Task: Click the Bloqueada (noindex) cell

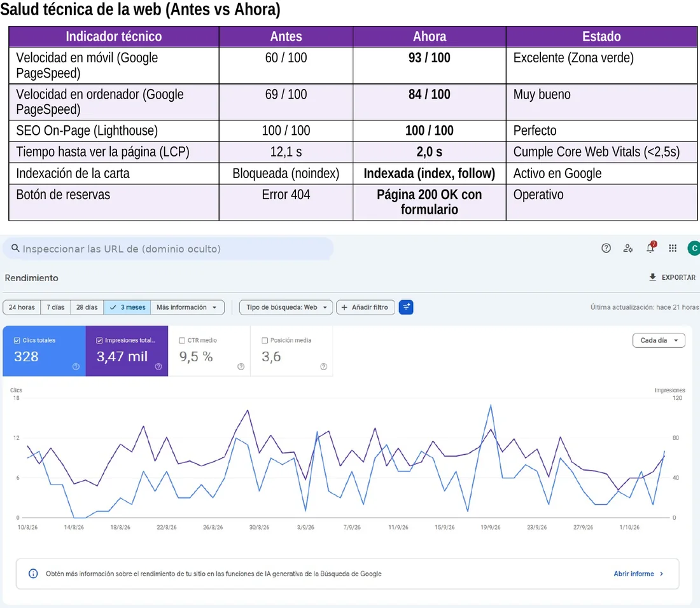Action: [286, 173]
